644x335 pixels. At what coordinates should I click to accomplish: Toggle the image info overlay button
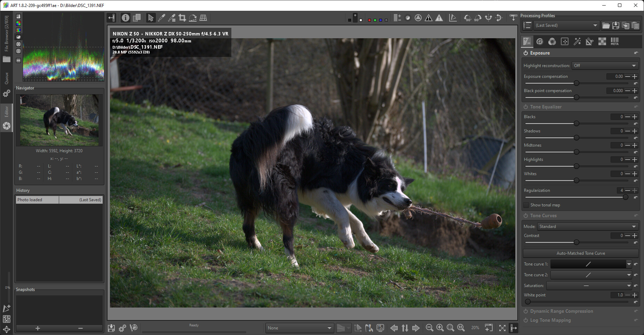(125, 18)
